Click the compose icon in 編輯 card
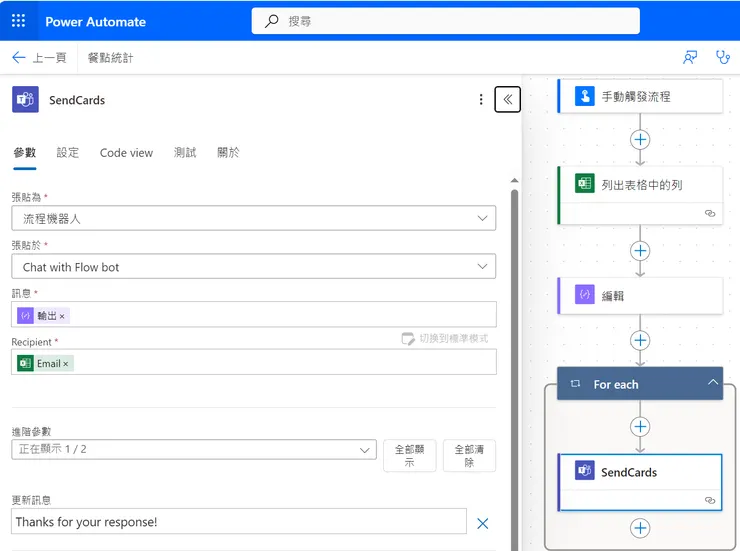The height and width of the screenshot is (551, 740). pos(584,295)
